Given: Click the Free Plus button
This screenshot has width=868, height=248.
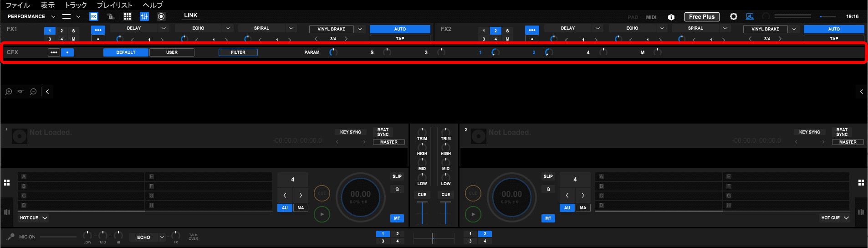Looking at the screenshot, I should coord(702,17).
